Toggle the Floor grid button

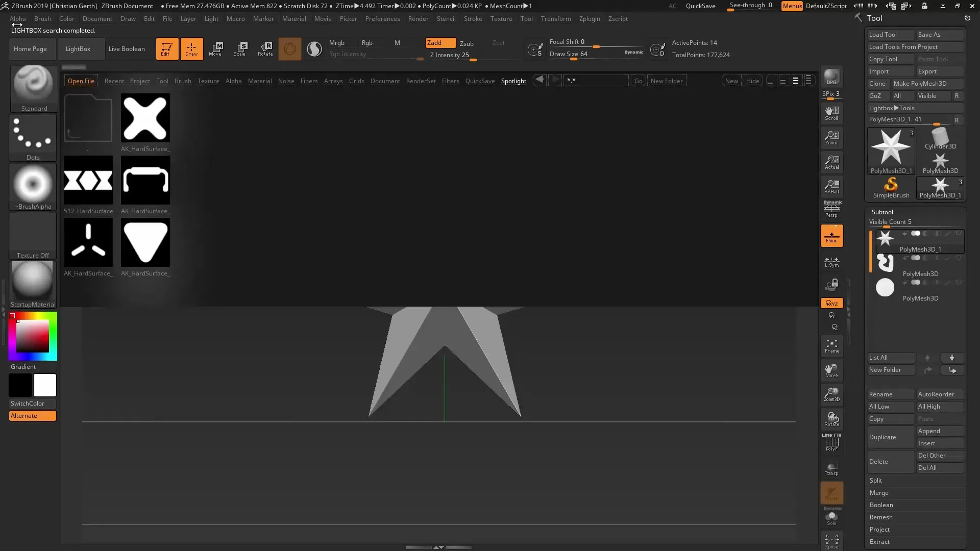point(831,236)
